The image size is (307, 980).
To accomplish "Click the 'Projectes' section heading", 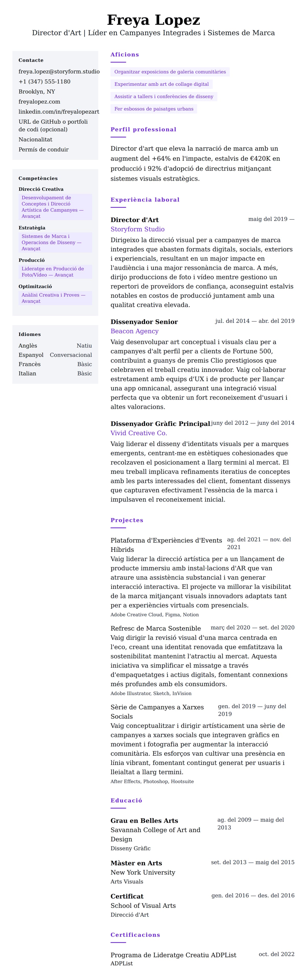I will [127, 520].
